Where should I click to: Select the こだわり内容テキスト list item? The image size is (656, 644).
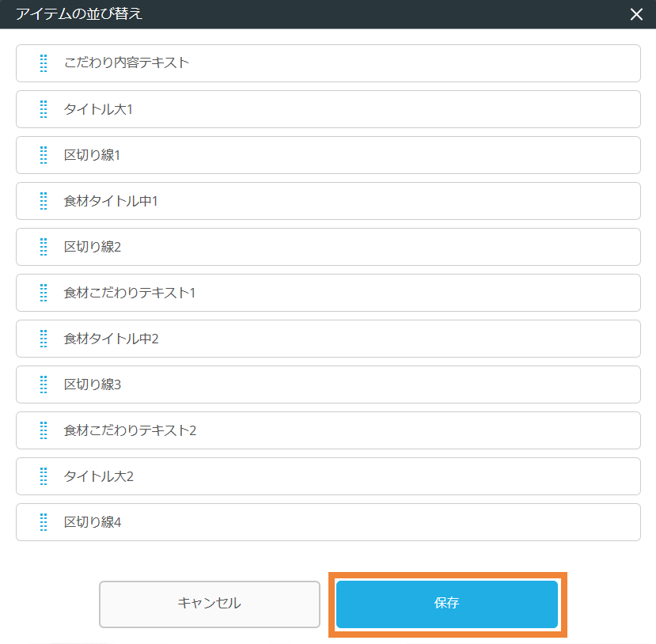click(328, 63)
